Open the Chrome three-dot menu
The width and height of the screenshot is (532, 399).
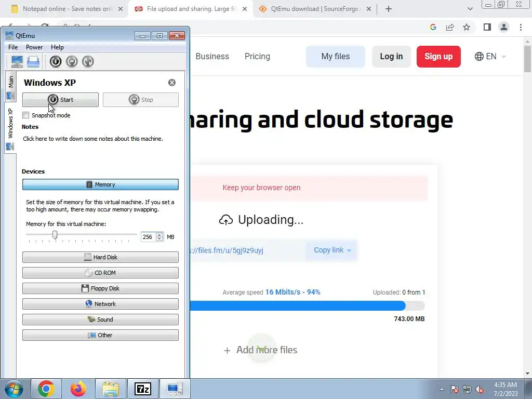pyautogui.click(x=521, y=27)
